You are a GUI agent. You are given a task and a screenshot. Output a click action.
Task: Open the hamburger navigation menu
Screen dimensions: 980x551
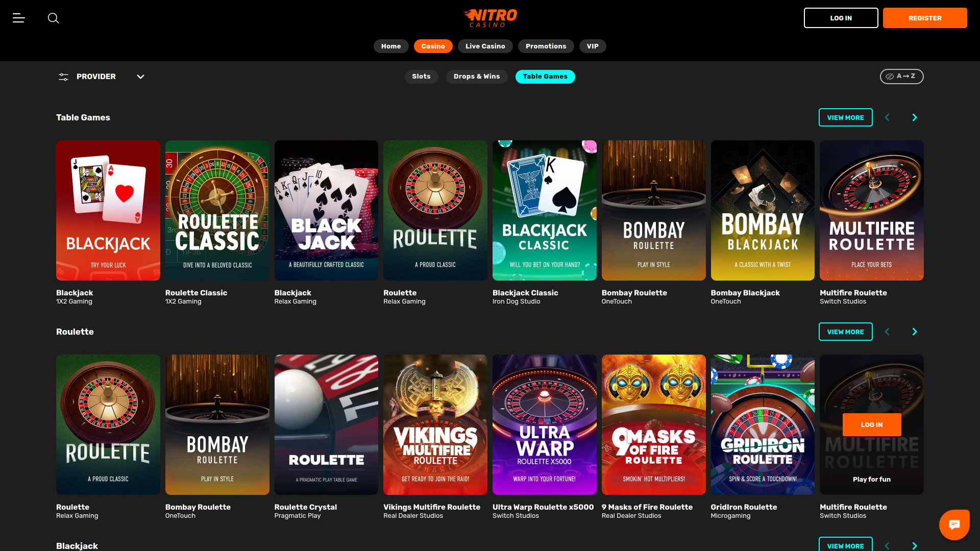coord(18,18)
